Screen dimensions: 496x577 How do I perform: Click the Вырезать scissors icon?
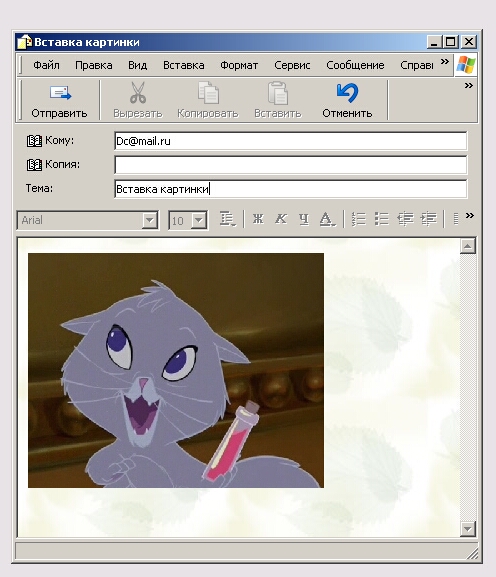tap(138, 93)
